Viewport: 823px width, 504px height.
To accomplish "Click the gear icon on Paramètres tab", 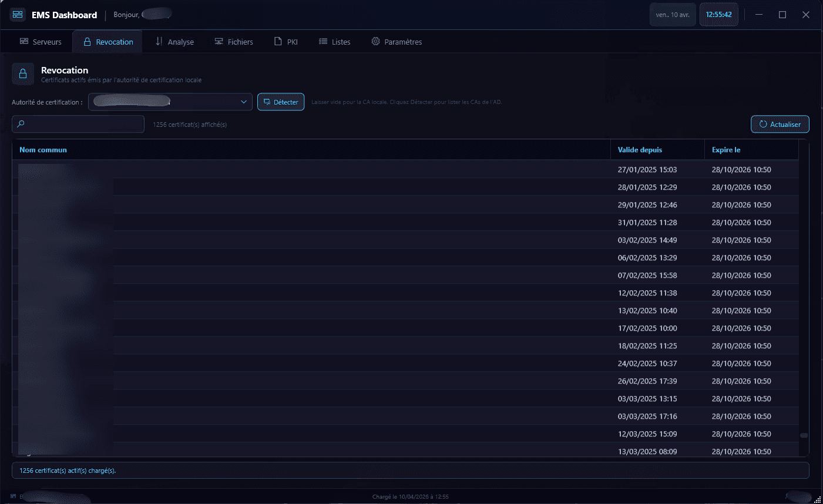I will click(x=375, y=42).
